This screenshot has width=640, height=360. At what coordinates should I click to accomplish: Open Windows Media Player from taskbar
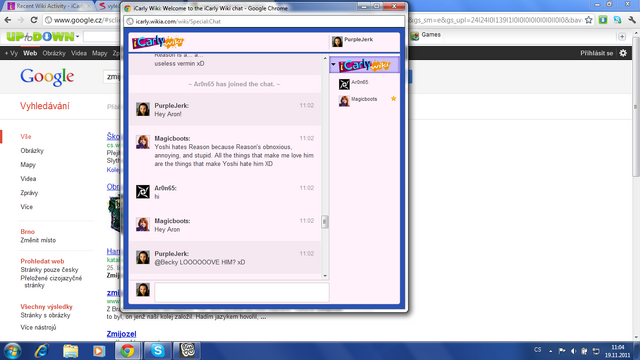pos(99,351)
